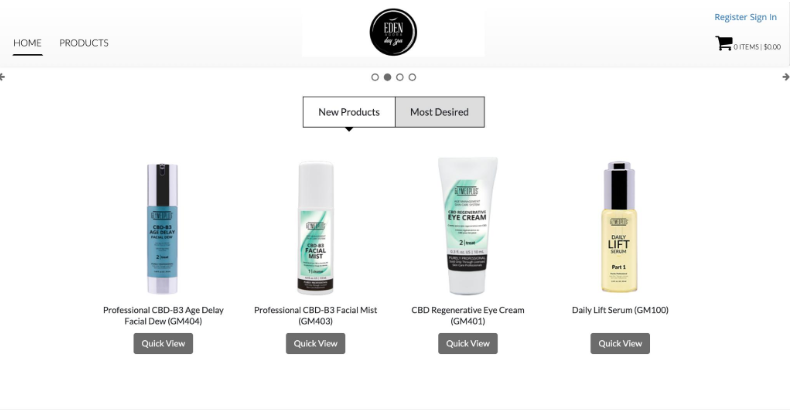
Task: Open the CBD Regenerative Eye Cream title
Action: click(468, 315)
